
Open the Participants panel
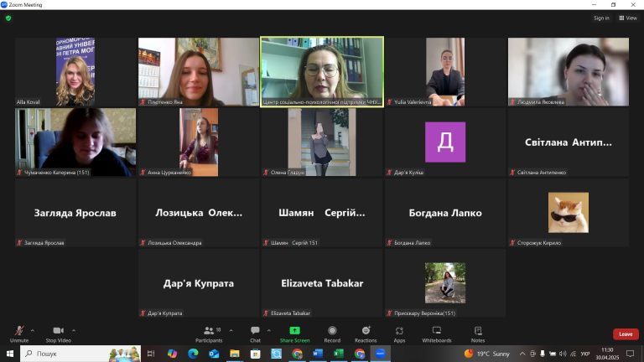tap(209, 333)
